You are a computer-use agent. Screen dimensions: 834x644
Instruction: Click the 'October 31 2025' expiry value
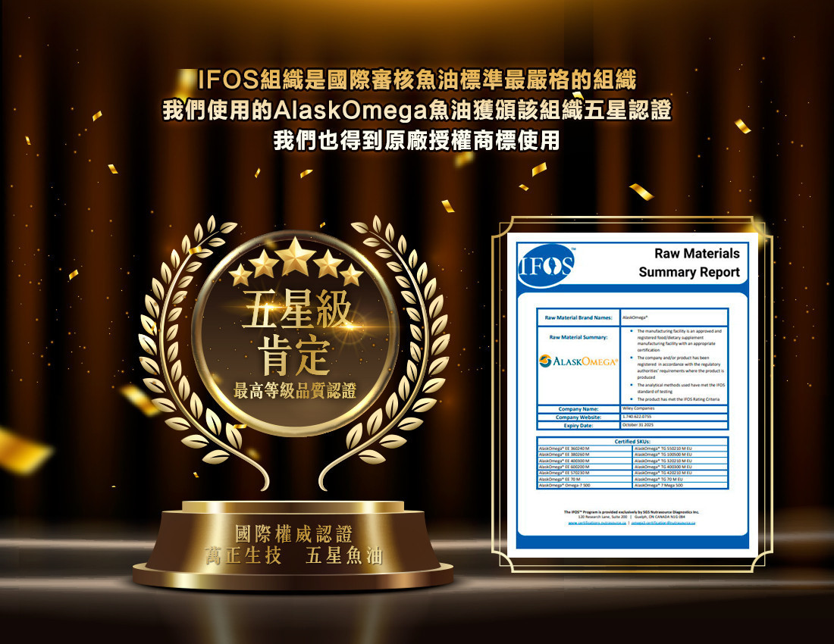(x=638, y=425)
